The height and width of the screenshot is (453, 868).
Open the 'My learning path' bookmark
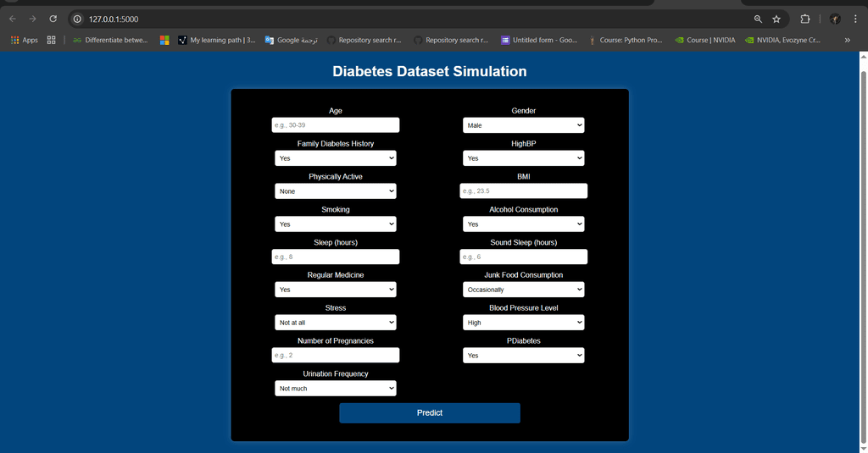(216, 40)
